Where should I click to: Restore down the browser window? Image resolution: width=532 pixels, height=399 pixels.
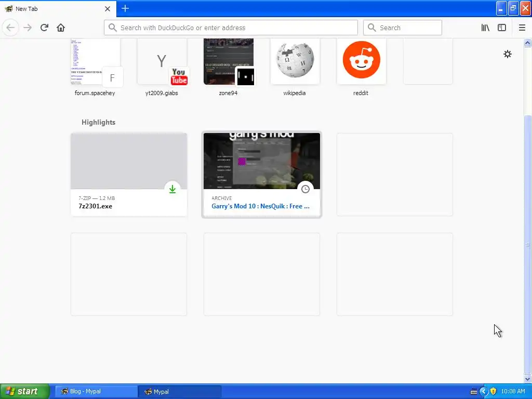tap(513, 8)
